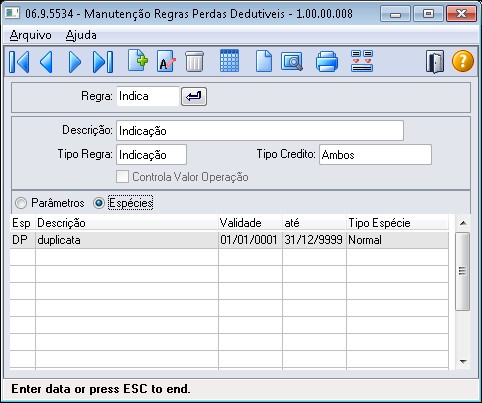Toggle Controla Valor Operação checkbox
This screenshot has width=482, height=403.
click(x=122, y=177)
